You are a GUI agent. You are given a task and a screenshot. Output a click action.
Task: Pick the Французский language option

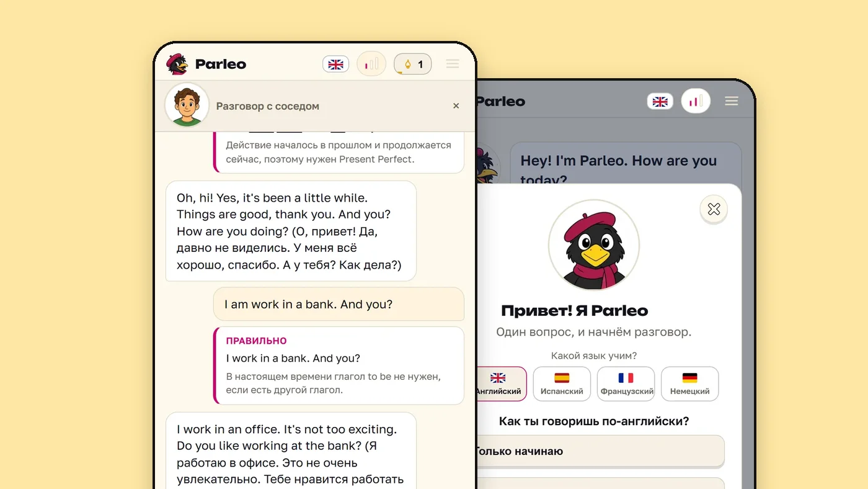pyautogui.click(x=626, y=384)
